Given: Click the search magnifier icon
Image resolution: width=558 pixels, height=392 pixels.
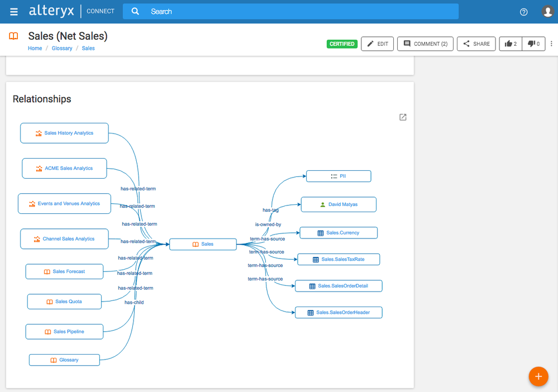Looking at the screenshot, I should tap(135, 11).
